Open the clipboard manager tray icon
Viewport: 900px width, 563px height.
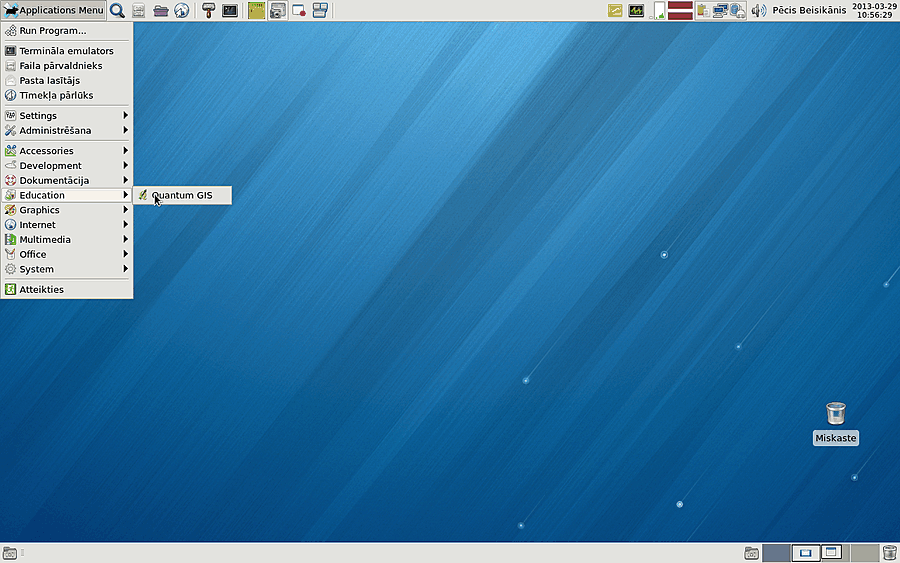(703, 10)
